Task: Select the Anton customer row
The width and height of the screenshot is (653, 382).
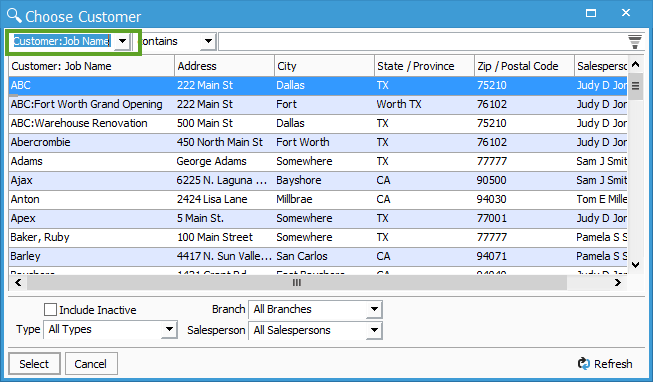Action: 318,199
